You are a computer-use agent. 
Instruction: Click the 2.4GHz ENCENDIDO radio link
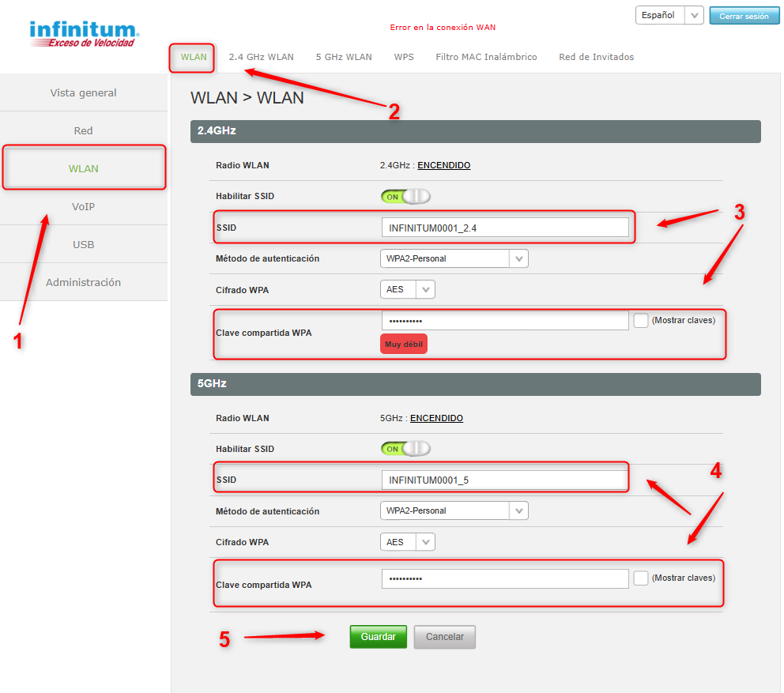point(443,165)
